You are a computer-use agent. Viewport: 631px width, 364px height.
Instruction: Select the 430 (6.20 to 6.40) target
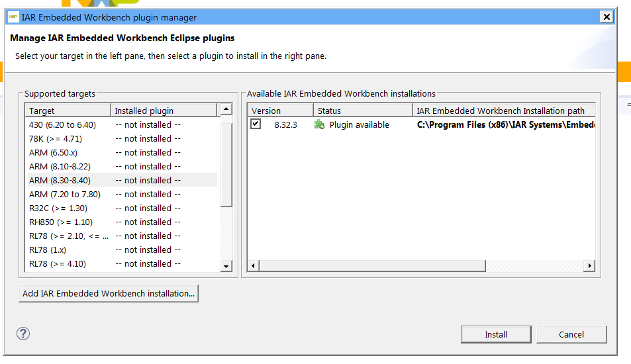coord(62,124)
